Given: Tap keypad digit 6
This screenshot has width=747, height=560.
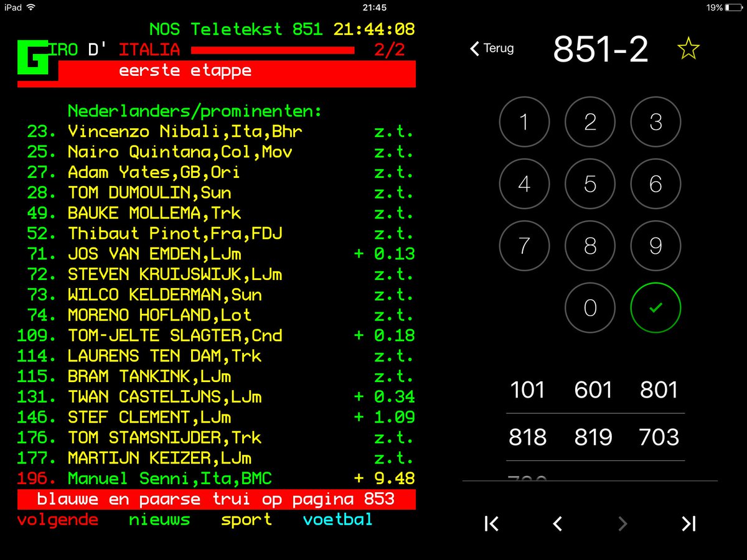Looking at the screenshot, I should pyautogui.click(x=655, y=184).
